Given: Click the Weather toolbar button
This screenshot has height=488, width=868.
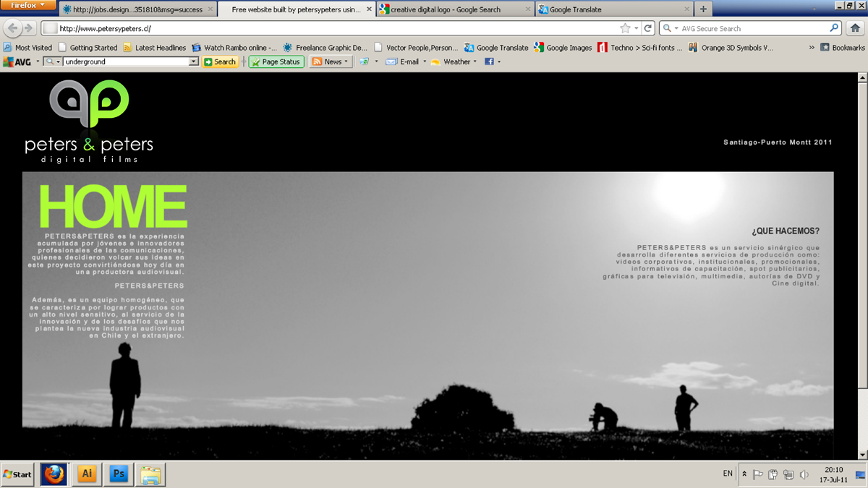Looking at the screenshot, I should (451, 62).
